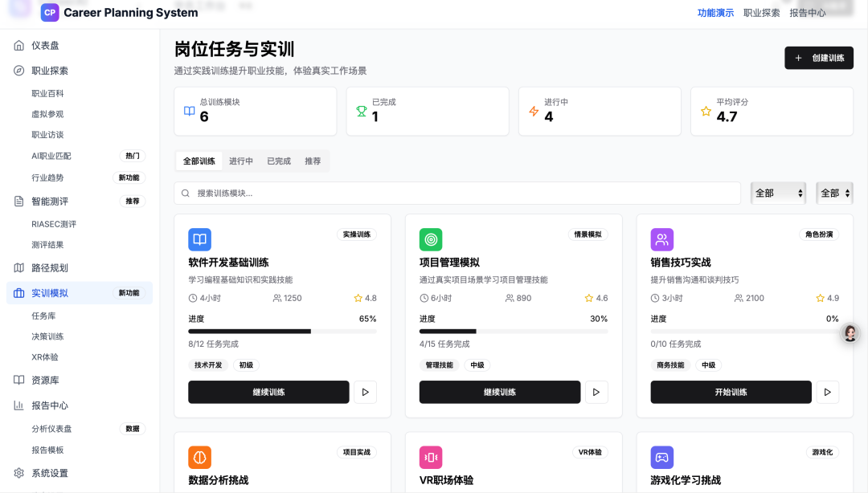Click the 搜索训练模块 search field
This screenshot has height=493, width=868.
[458, 194]
